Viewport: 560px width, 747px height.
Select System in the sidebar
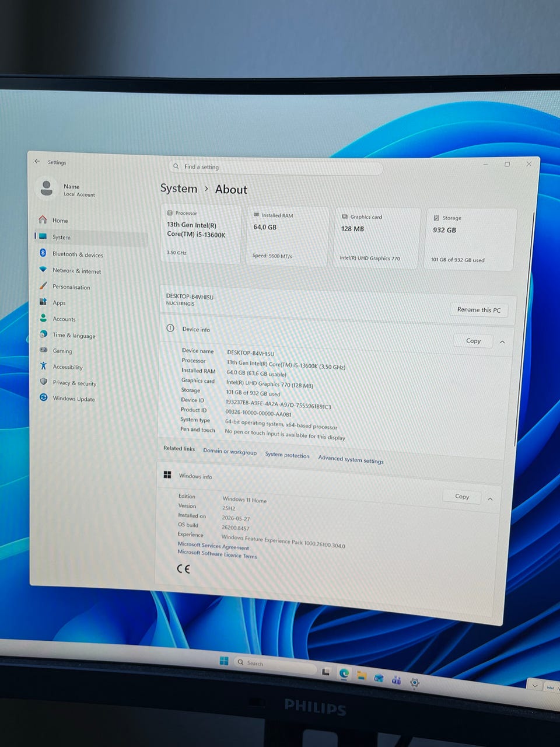pyautogui.click(x=90, y=237)
